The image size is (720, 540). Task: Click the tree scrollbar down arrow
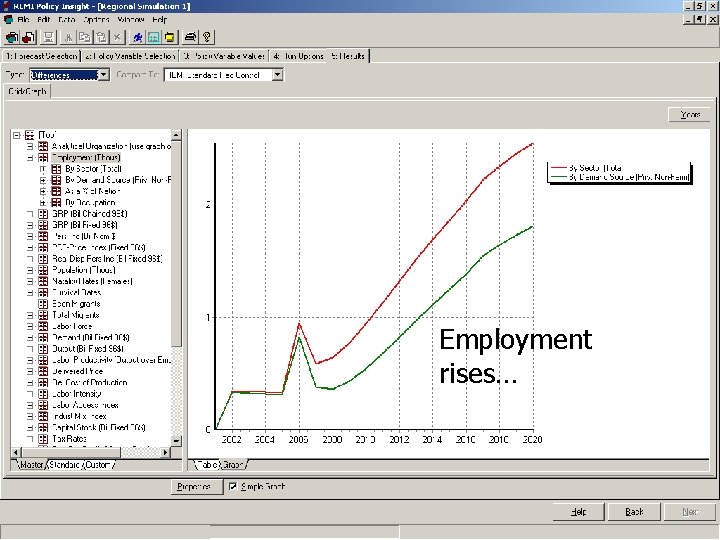(x=176, y=440)
